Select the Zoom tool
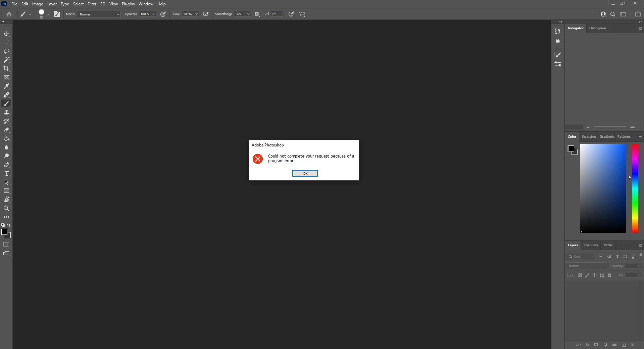 6,208
